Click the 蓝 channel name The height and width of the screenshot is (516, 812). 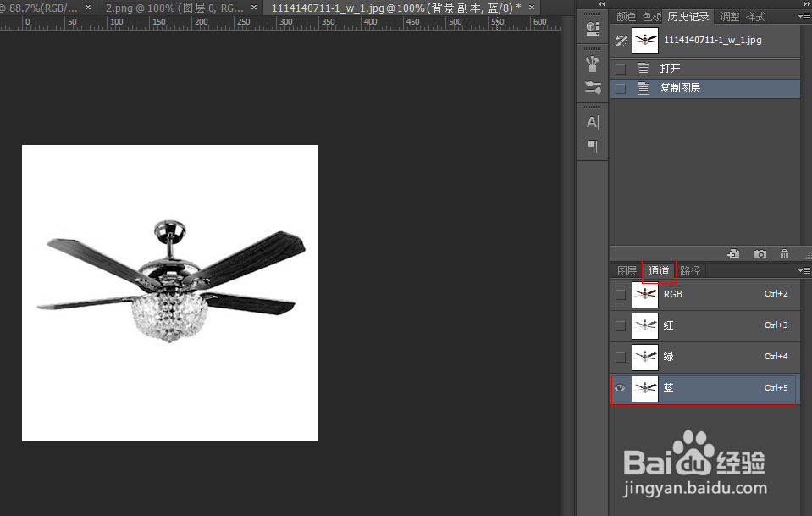(x=669, y=388)
